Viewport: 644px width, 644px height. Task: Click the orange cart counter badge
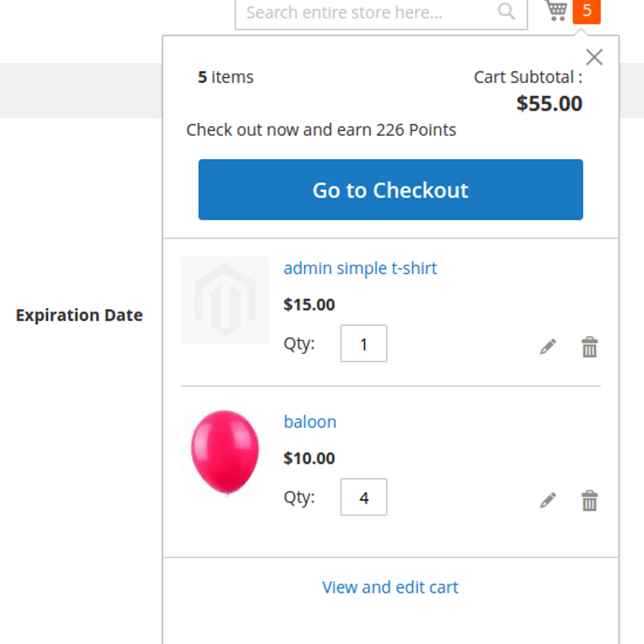pos(586,11)
